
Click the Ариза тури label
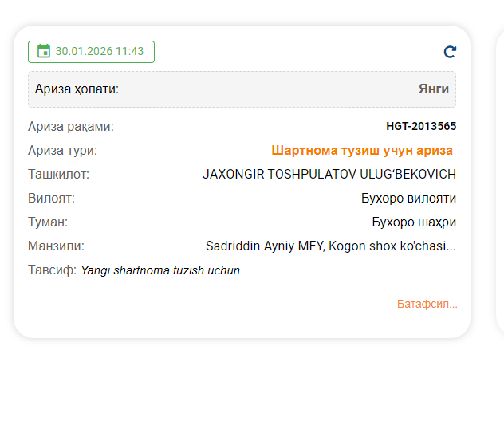62,150
